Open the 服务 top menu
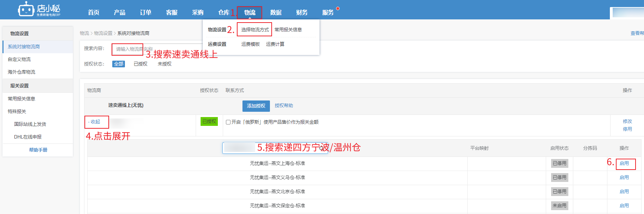Image resolution: width=644 pixels, height=214 pixels. coord(328,13)
